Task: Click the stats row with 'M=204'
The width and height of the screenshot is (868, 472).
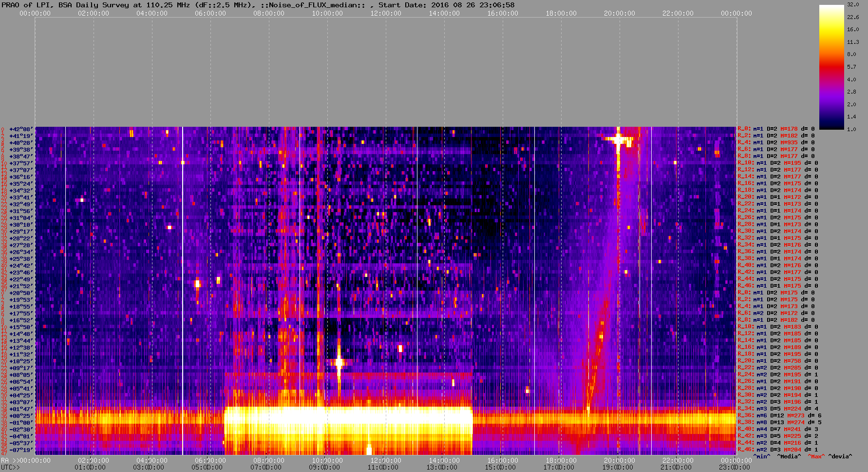Action: [778, 450]
